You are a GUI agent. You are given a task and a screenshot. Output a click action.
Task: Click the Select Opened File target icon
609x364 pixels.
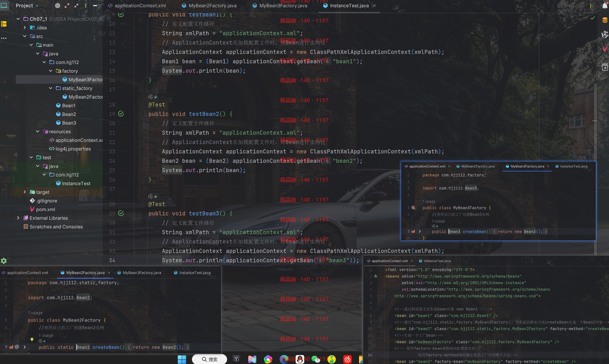pos(58,5)
